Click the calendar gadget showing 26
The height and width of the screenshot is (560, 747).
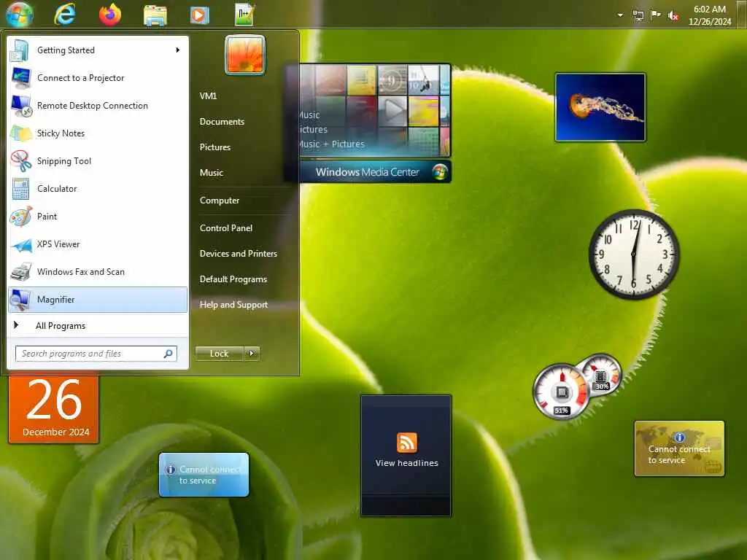coord(54,408)
